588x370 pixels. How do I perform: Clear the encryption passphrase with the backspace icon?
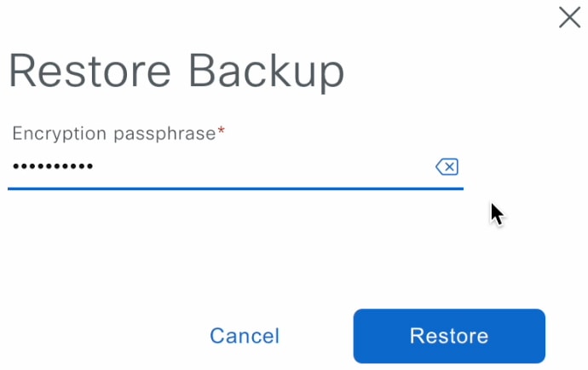point(447,166)
